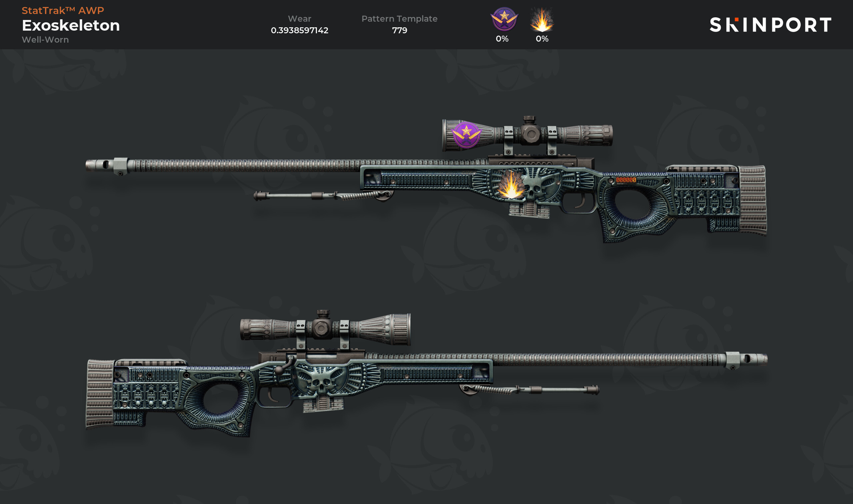
Task: Click the orange StatTrak kill counter display
Action: 626,180
